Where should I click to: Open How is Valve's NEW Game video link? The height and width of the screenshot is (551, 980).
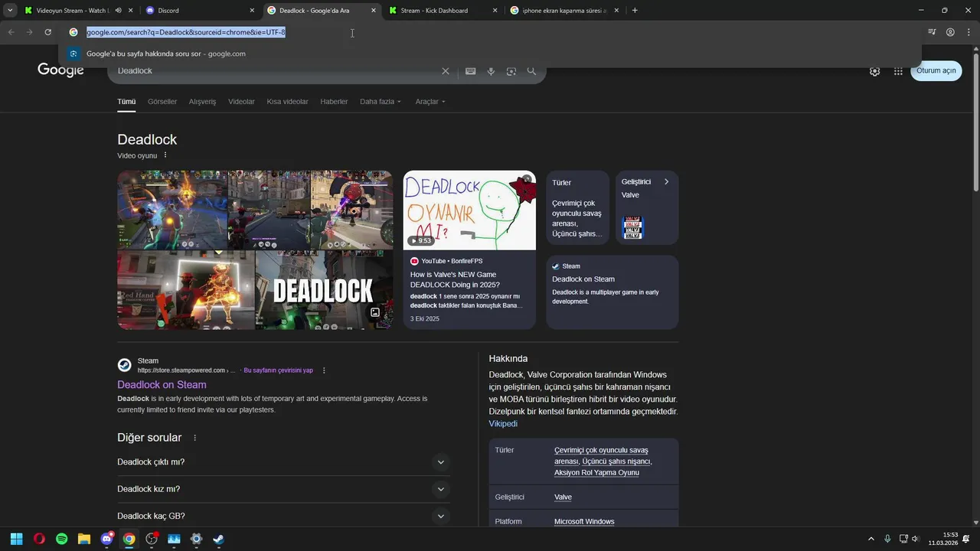click(455, 279)
